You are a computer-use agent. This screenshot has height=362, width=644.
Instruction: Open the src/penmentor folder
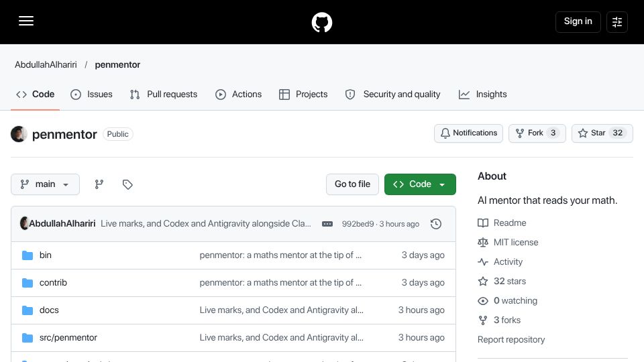[x=68, y=338]
